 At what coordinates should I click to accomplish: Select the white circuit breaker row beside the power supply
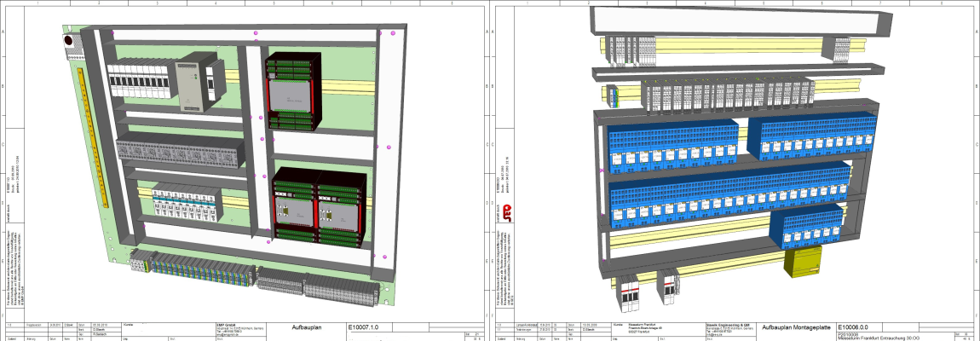(142, 79)
